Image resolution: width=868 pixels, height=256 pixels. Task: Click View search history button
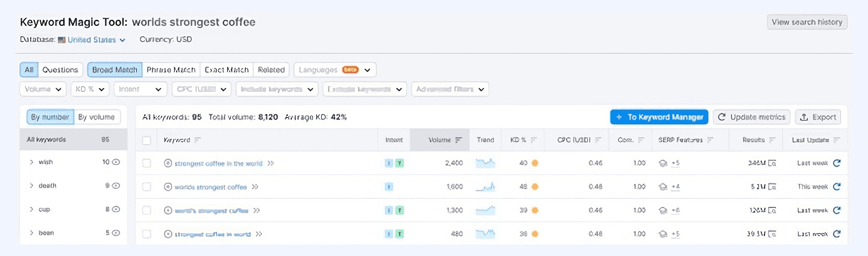[807, 22]
